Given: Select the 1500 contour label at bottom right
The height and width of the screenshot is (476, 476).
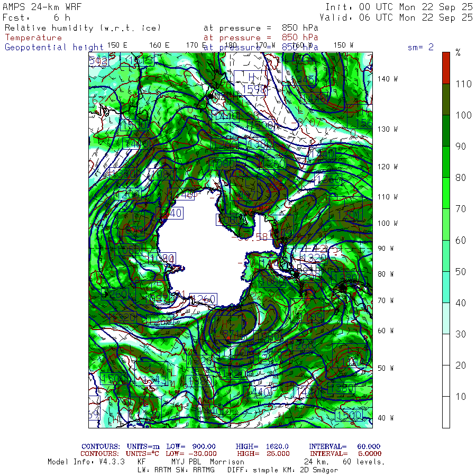Looking at the screenshot, I should 349,415.
